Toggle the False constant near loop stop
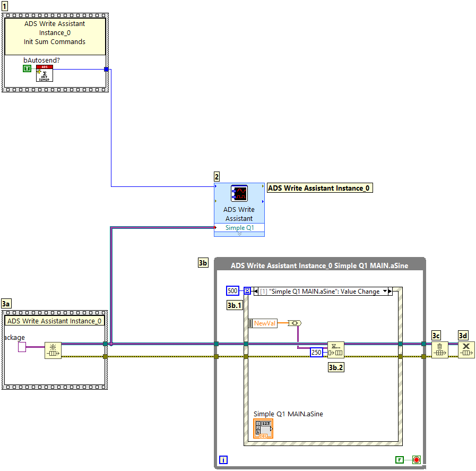 pos(400,460)
